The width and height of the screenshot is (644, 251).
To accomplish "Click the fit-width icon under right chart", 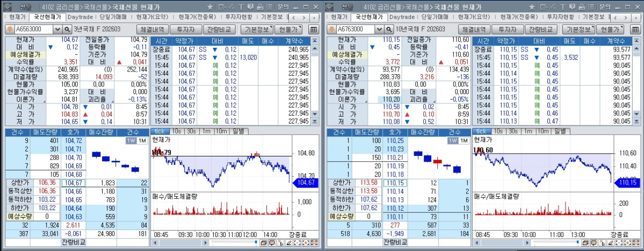I will click(x=636, y=243).
